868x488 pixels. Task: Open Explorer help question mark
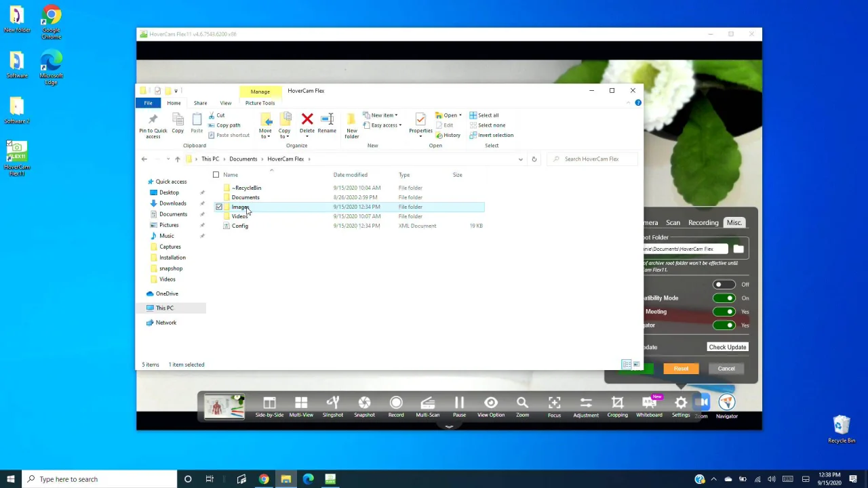(638, 103)
